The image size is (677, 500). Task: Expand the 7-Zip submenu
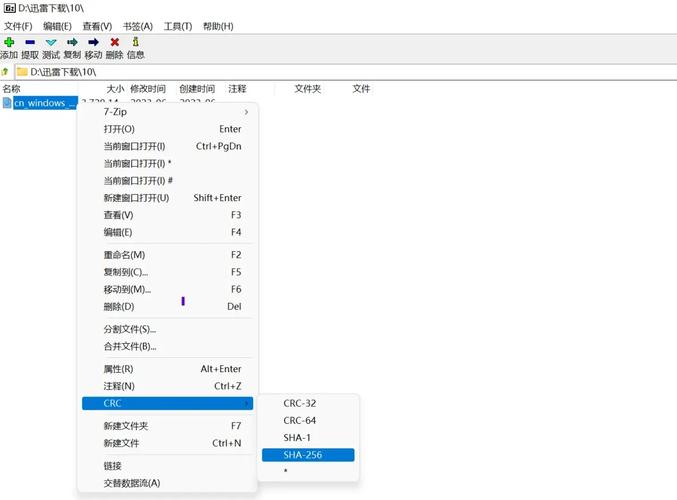168,112
